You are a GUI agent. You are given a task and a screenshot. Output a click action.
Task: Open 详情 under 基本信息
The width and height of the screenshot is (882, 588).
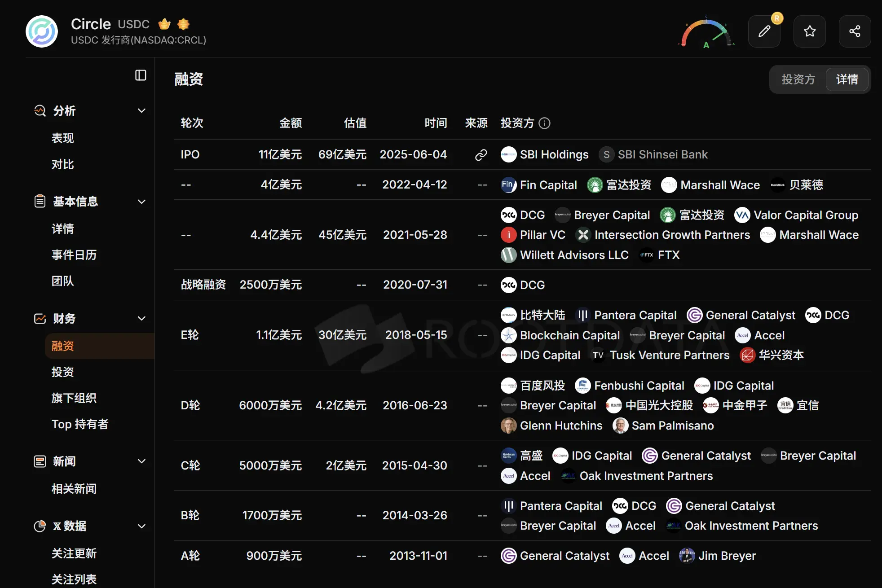(x=63, y=229)
